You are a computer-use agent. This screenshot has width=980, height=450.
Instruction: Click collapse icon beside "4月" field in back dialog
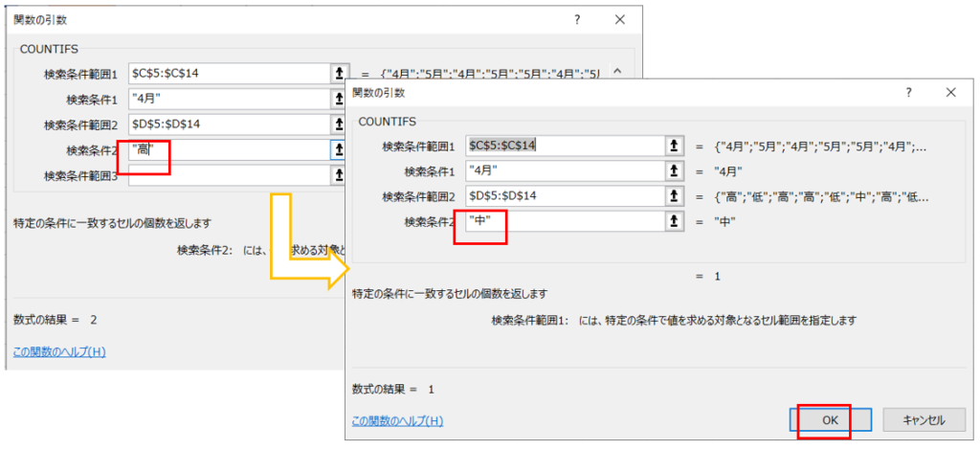click(338, 99)
